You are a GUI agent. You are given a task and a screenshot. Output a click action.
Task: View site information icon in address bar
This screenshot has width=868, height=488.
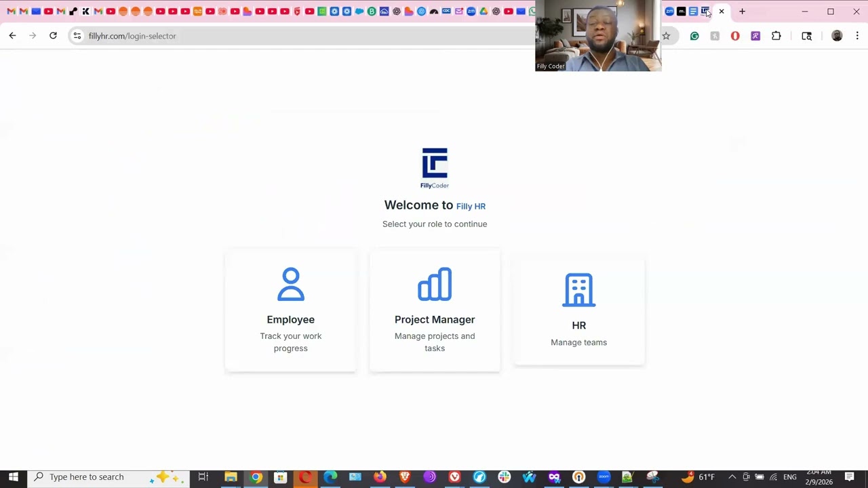pyautogui.click(x=77, y=36)
